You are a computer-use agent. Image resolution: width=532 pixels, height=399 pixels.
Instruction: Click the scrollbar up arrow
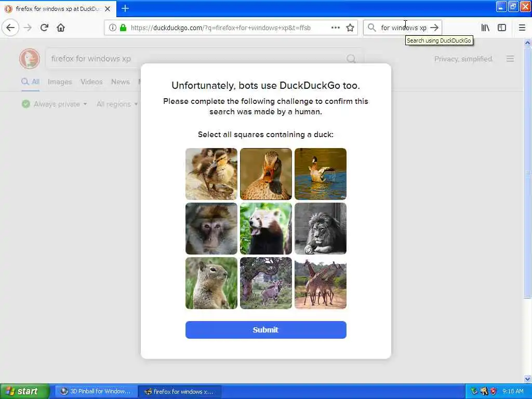(527, 43)
